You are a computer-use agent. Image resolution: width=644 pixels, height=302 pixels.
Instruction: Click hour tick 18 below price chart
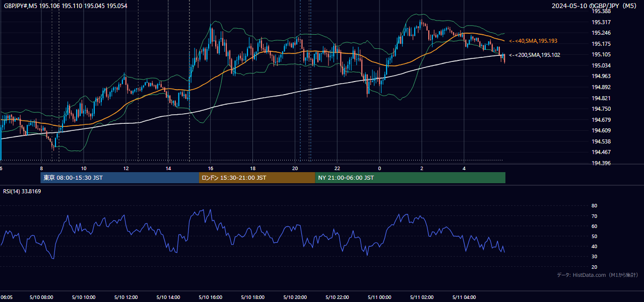(253, 168)
